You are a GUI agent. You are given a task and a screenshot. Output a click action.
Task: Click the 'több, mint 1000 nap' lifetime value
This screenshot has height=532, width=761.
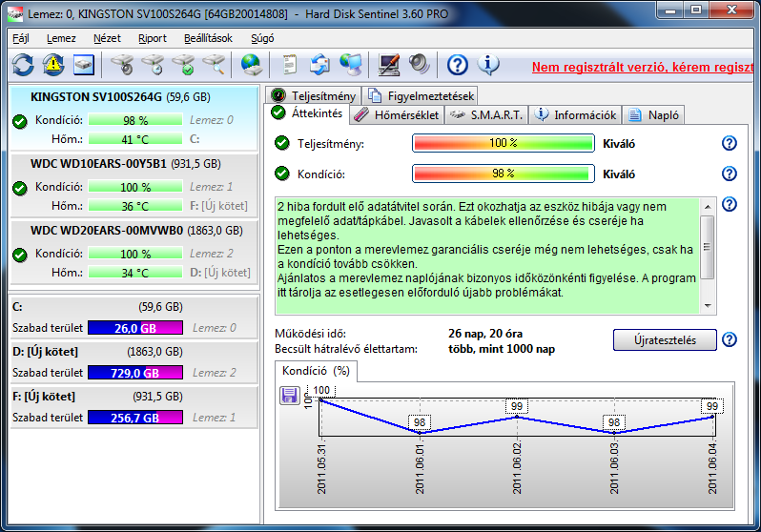pos(502,349)
